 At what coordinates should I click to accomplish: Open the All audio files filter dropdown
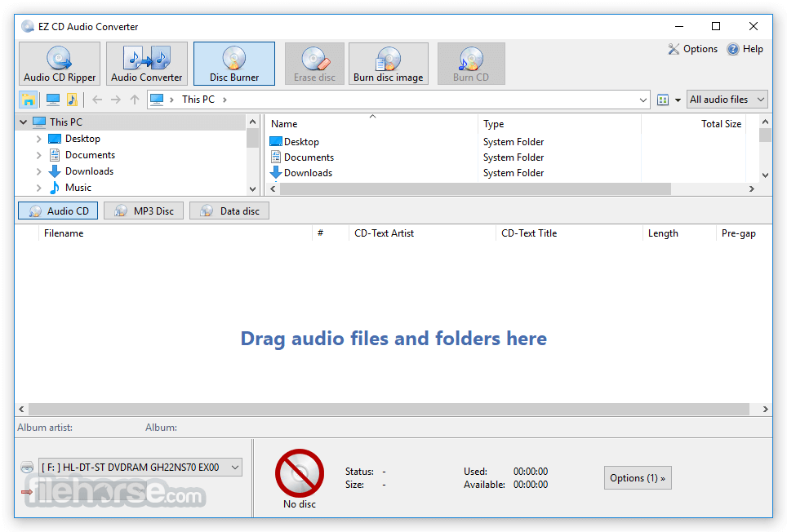[727, 100]
